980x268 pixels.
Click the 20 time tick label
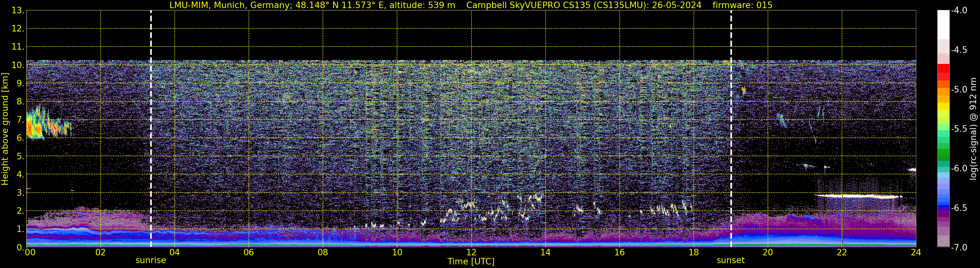768,252
